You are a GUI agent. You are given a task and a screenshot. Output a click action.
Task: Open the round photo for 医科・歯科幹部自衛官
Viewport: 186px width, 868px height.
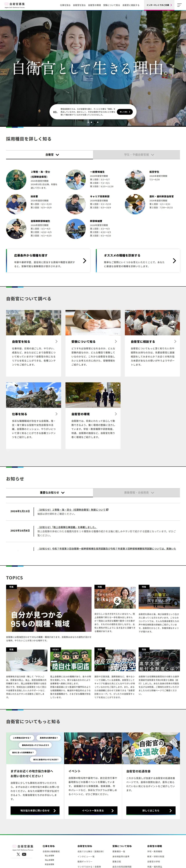tap(135, 204)
